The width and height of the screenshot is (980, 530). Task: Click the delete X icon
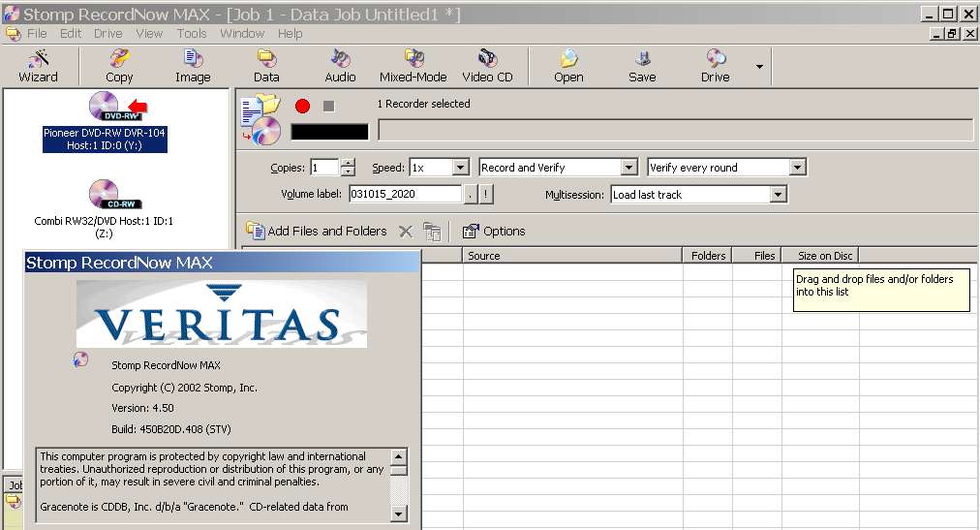[406, 232]
